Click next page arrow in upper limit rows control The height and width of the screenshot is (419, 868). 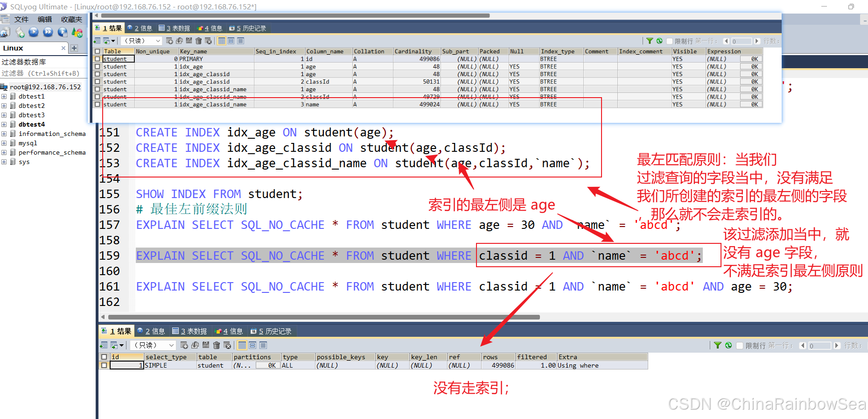[x=757, y=41]
